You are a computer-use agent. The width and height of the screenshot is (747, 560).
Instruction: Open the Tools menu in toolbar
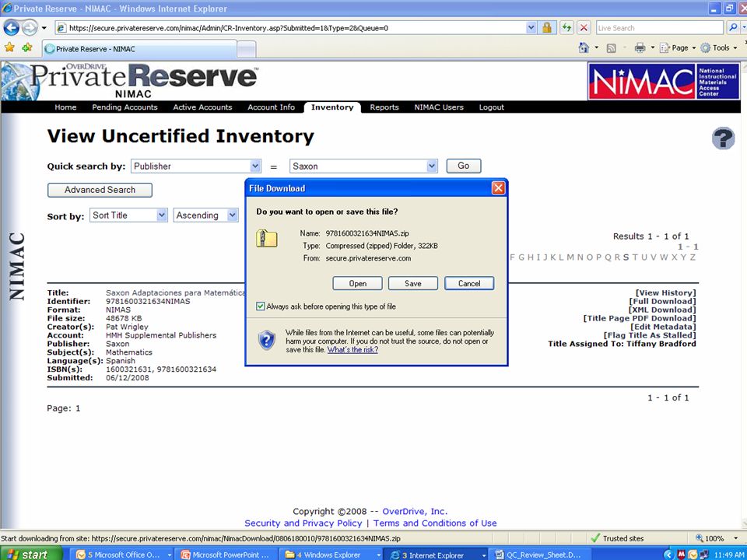coord(719,47)
